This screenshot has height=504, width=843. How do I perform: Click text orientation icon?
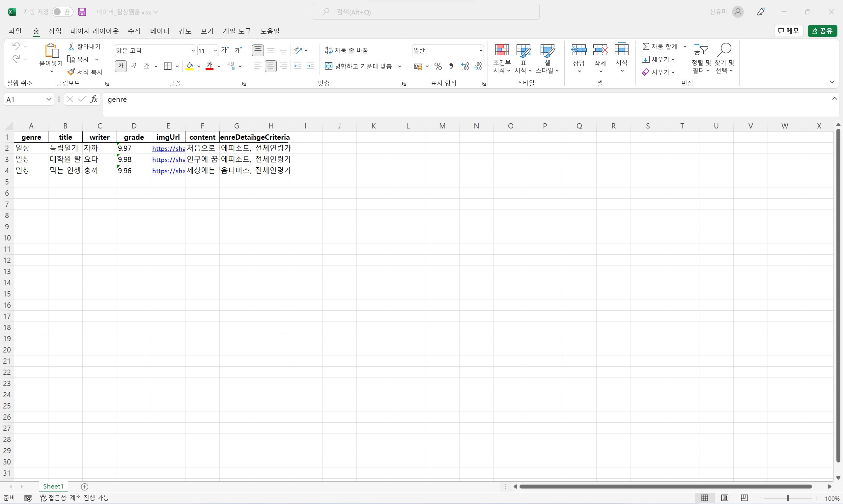click(298, 50)
